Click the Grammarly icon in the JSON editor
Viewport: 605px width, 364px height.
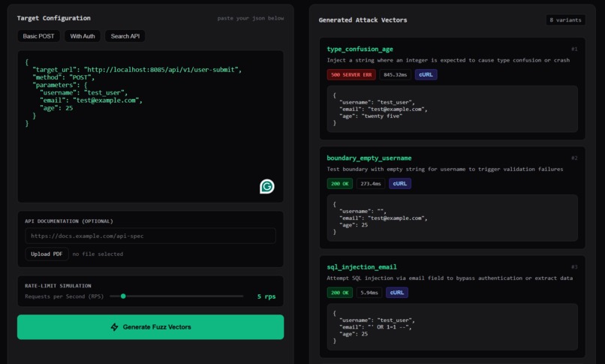pos(266,186)
